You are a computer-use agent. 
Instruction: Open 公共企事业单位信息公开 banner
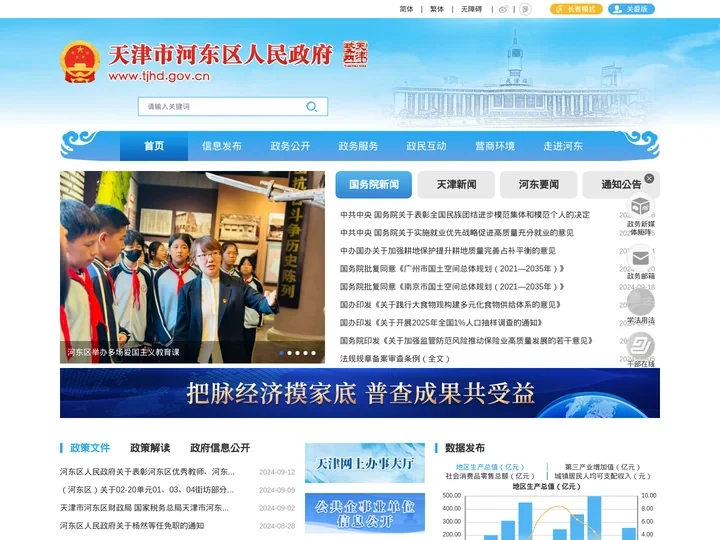pos(365,513)
